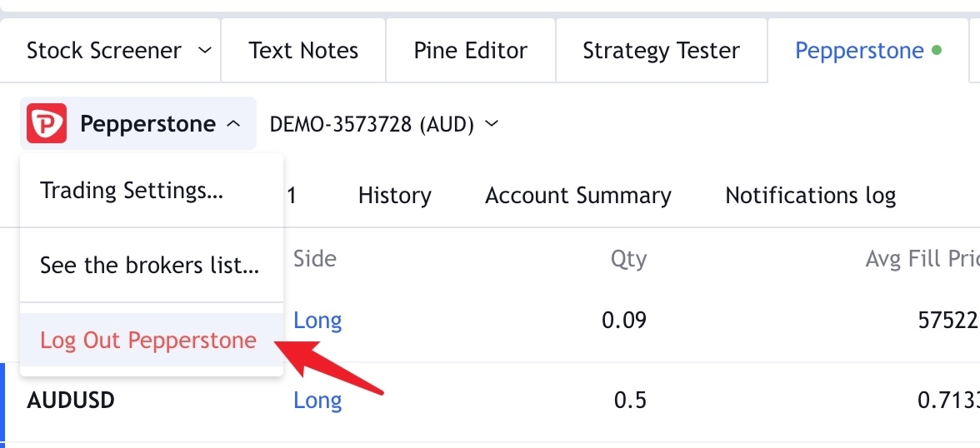Open the Stock Screener tab
Image resolution: width=980 pixels, height=448 pixels.
(103, 51)
